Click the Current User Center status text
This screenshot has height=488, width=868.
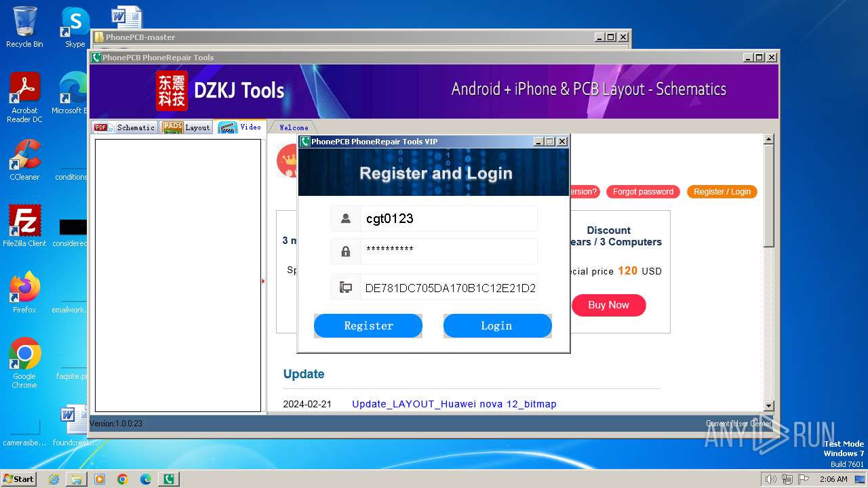pos(739,424)
